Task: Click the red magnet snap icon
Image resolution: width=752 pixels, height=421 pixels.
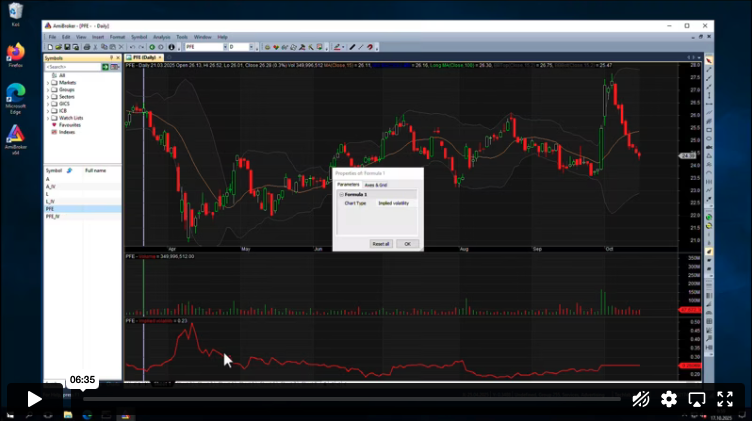Action: [370, 47]
